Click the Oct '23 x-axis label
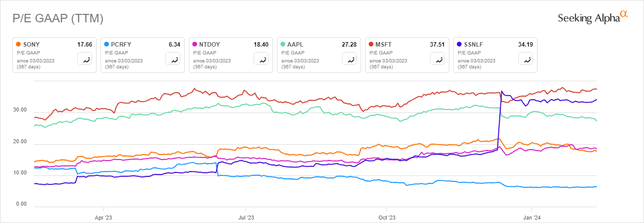 point(386,217)
